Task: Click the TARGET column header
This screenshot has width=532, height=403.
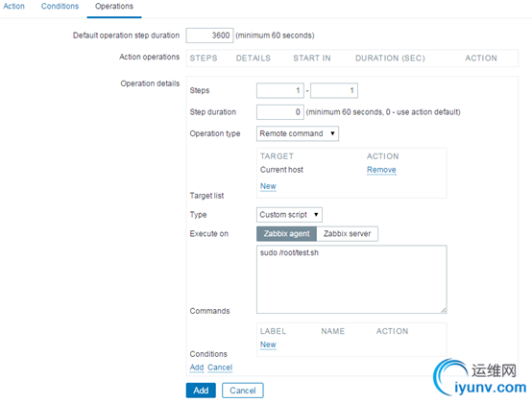Action: [277, 156]
